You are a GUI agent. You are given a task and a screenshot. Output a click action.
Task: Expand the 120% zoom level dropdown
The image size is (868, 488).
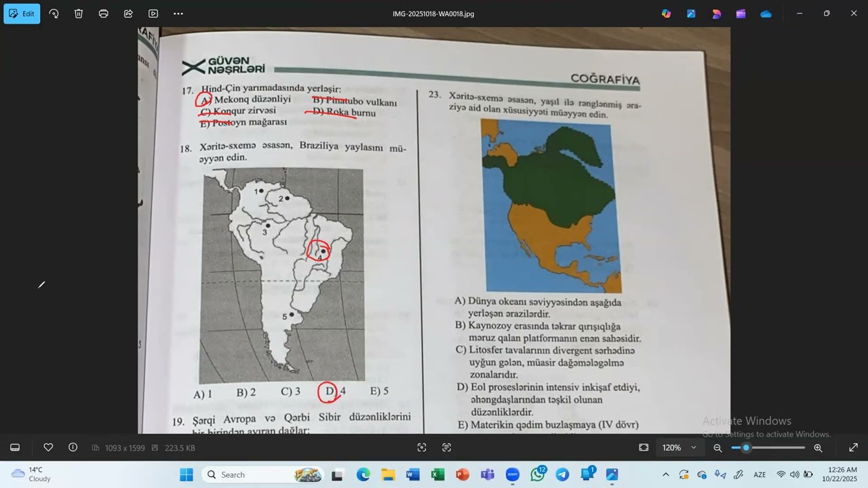679,447
